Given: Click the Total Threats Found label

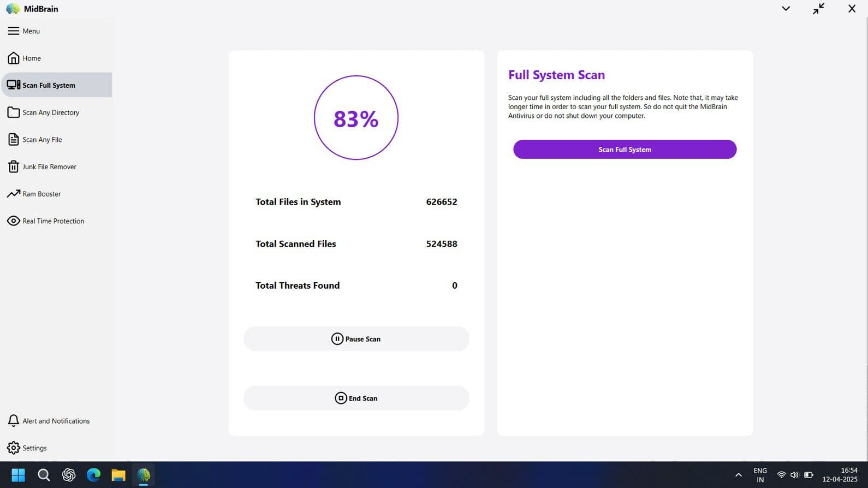Looking at the screenshot, I should pyautogui.click(x=298, y=285).
